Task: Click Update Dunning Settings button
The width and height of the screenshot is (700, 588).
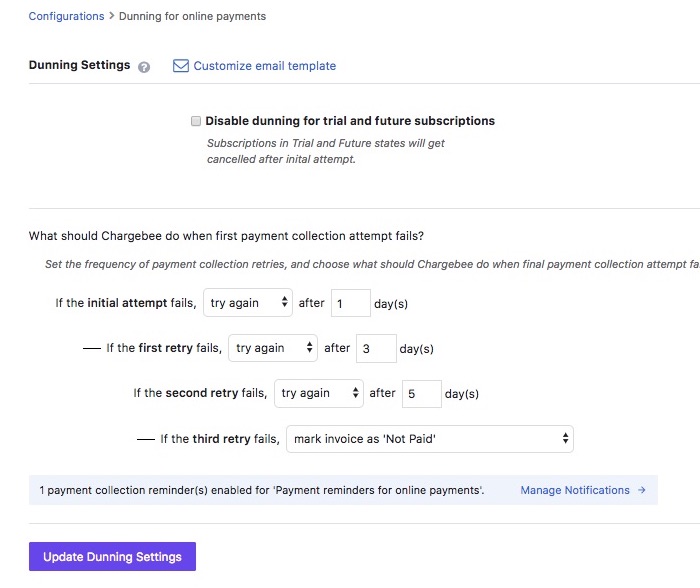Action: [112, 556]
